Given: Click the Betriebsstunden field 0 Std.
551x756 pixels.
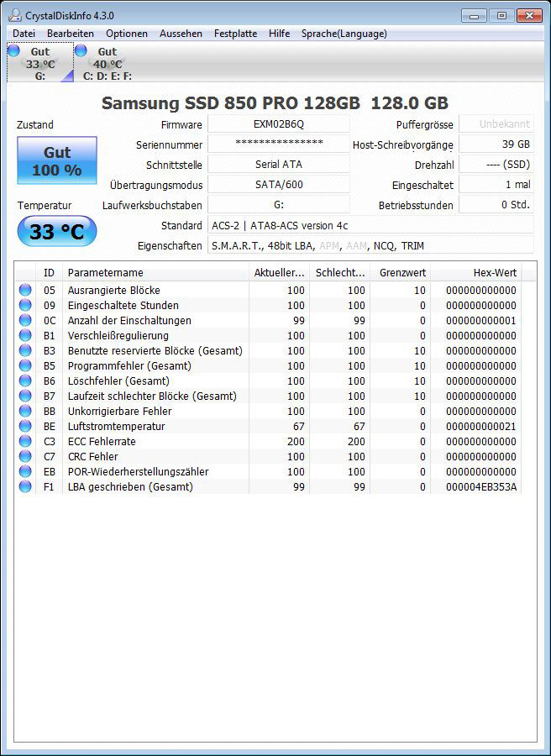Looking at the screenshot, I should coord(496,205).
